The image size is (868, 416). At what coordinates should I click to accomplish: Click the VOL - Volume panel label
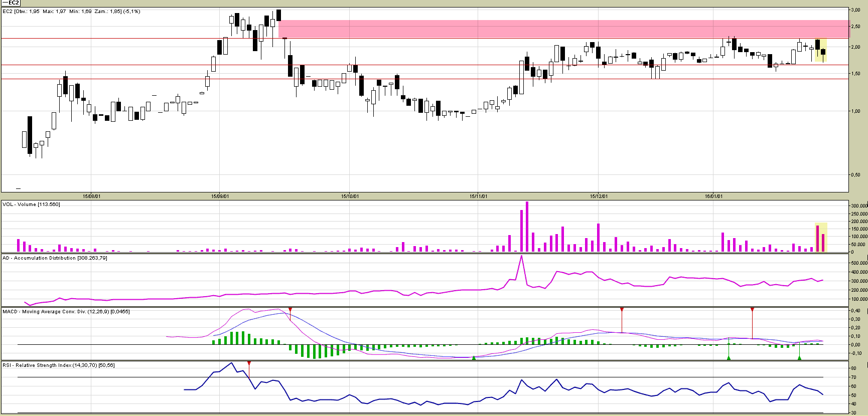coord(31,204)
